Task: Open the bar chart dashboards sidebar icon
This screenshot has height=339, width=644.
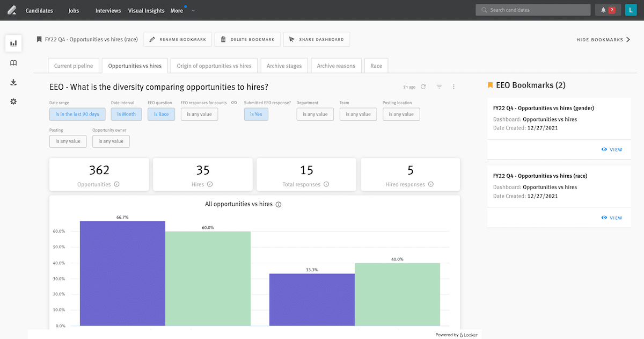Action: pyautogui.click(x=13, y=43)
